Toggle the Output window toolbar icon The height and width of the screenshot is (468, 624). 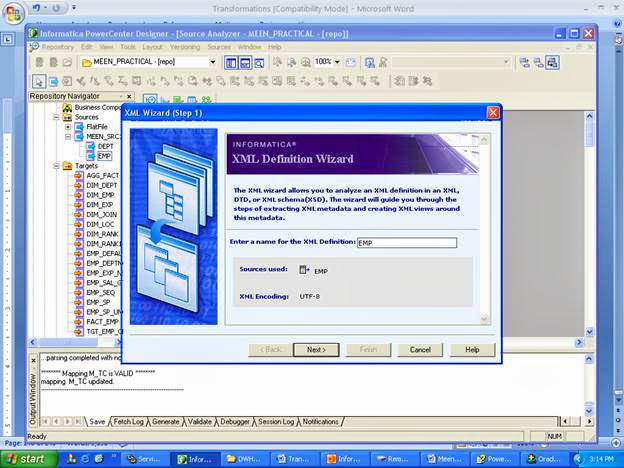(x=245, y=62)
